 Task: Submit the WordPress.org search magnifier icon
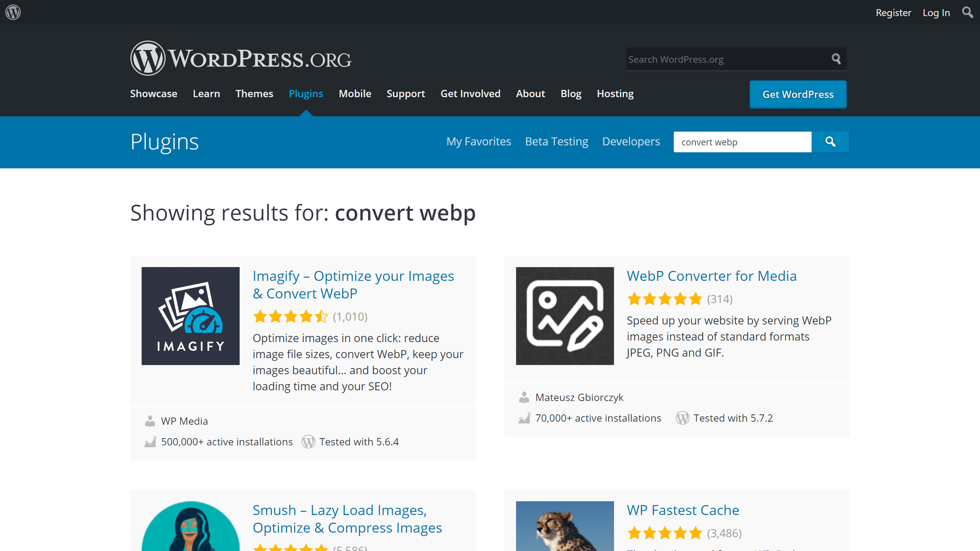(x=836, y=59)
